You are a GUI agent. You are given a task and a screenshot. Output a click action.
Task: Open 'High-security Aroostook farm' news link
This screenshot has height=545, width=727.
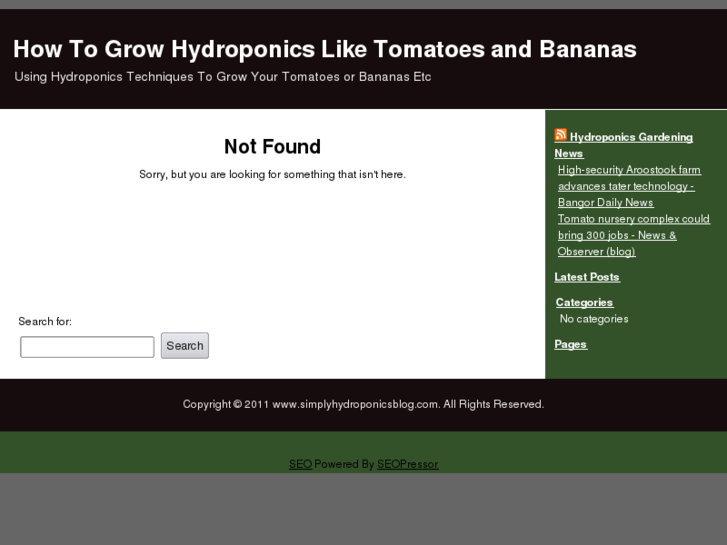[x=629, y=186]
